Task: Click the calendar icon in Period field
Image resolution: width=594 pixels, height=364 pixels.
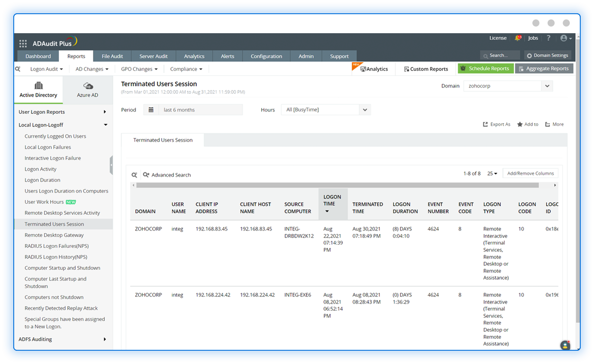Action: click(x=151, y=109)
